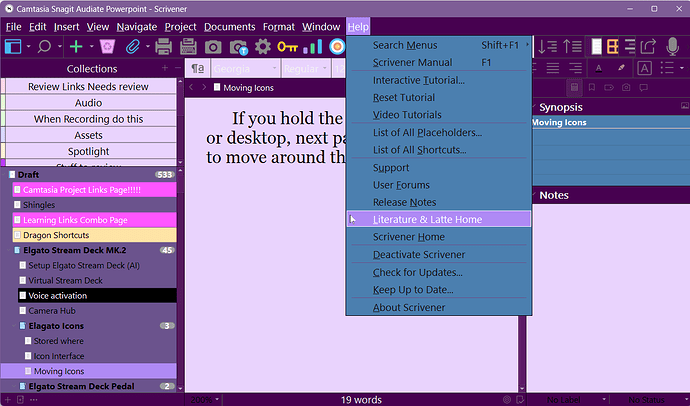Select the Review Links Needs review collection
The height and width of the screenshot is (406, 690).
click(x=88, y=87)
